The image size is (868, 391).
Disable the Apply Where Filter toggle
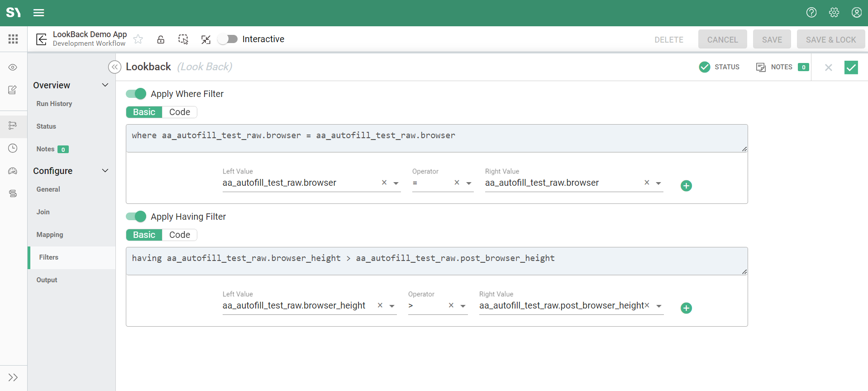click(136, 94)
